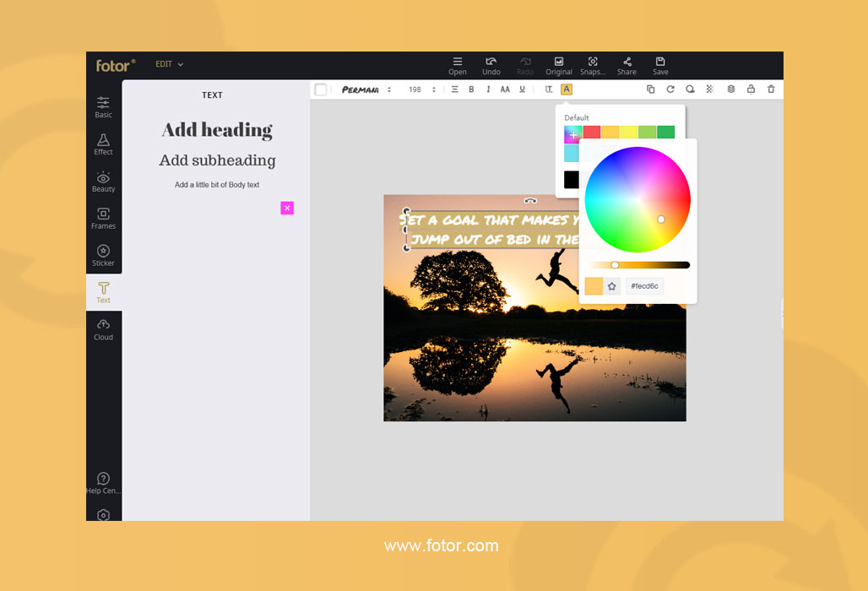Save the project
This screenshot has height=591, width=868.
[x=660, y=66]
